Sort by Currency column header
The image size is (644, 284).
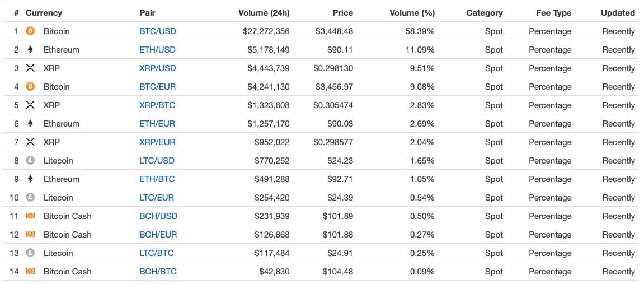pyautogui.click(x=44, y=13)
